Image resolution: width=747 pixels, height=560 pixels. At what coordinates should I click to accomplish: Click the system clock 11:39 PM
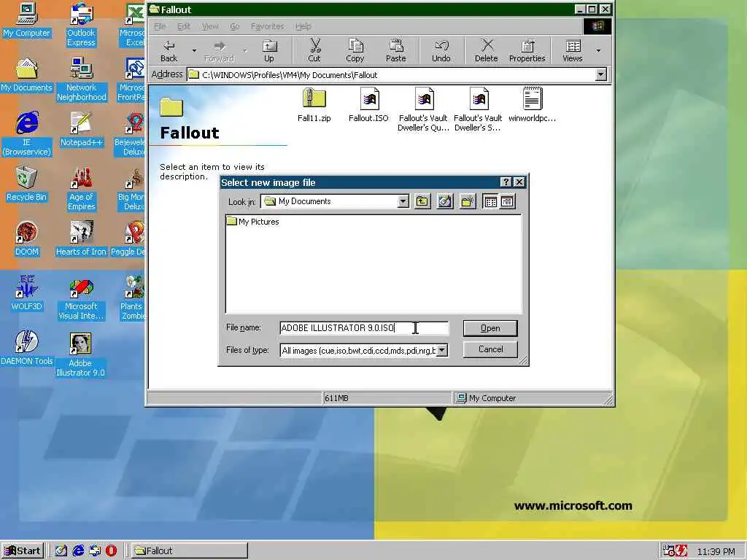coord(716,552)
